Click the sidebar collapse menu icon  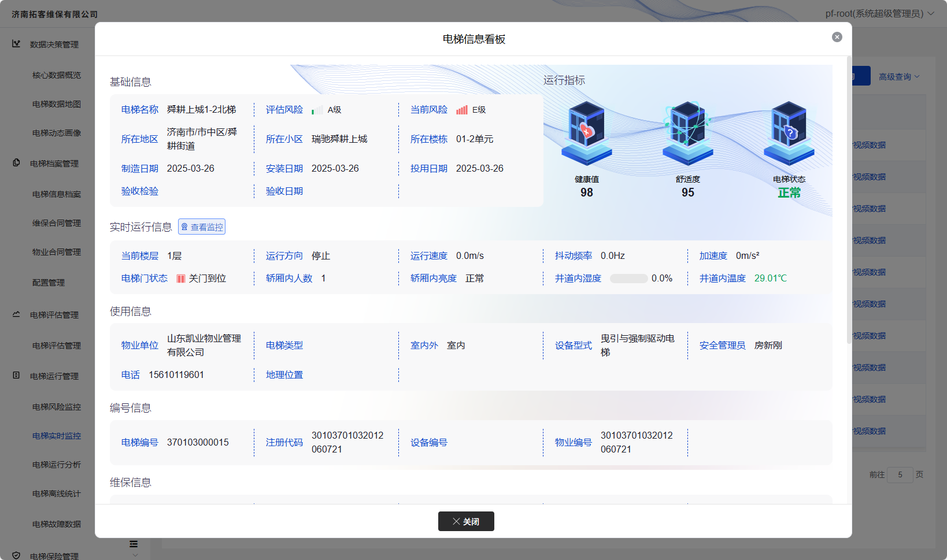pos(134,544)
